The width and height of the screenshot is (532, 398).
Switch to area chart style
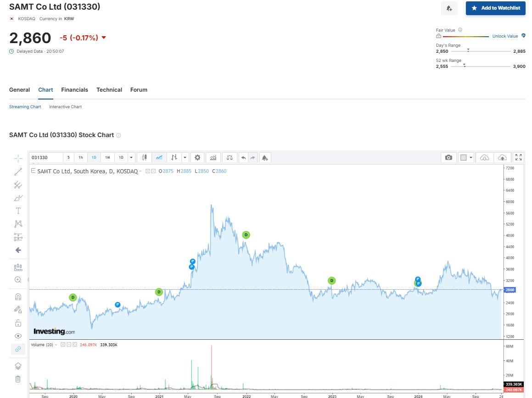pyautogui.click(x=159, y=157)
